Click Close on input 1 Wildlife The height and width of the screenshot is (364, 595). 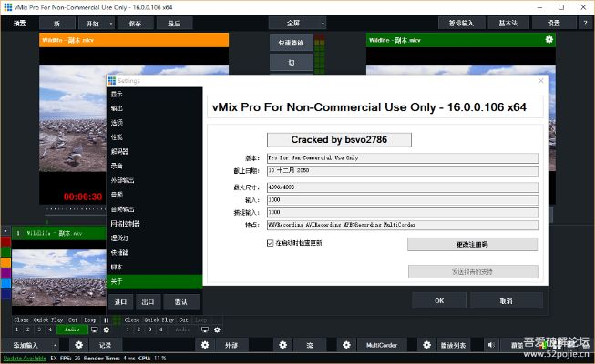pyautogui.click(x=22, y=320)
